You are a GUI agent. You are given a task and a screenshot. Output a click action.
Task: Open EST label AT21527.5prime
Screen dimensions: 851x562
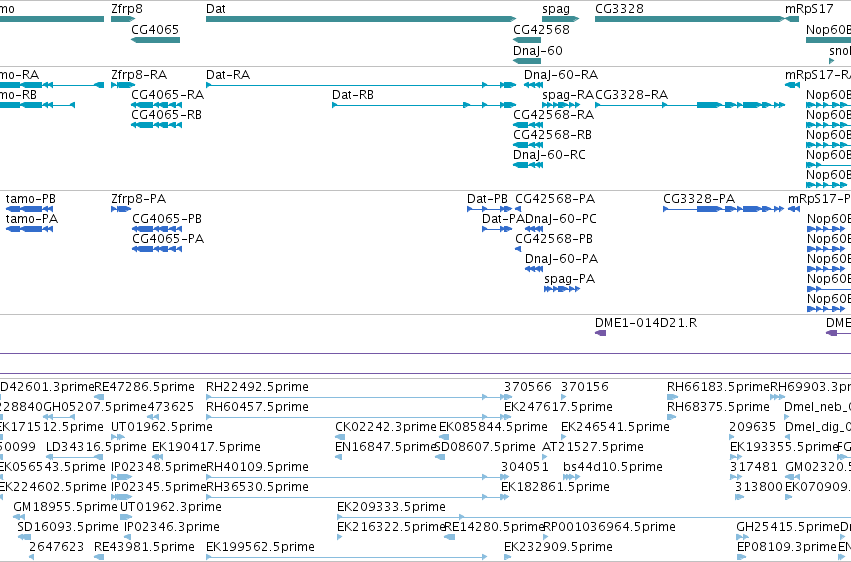click(593, 448)
